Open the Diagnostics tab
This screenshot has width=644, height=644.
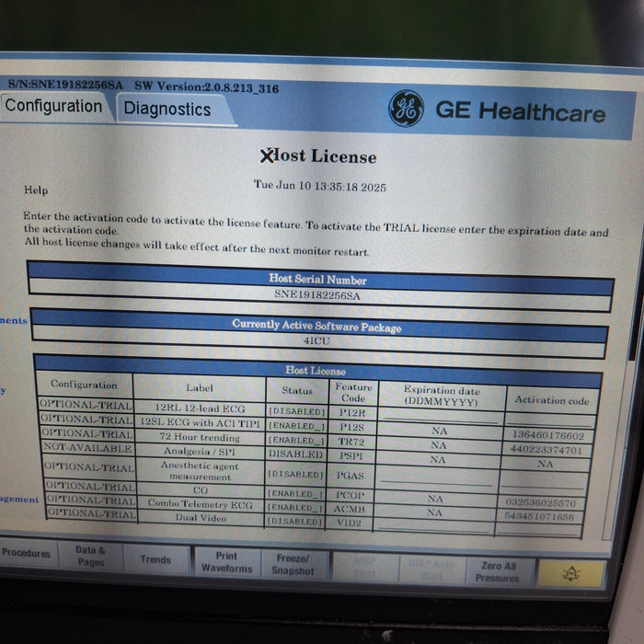pos(167,109)
